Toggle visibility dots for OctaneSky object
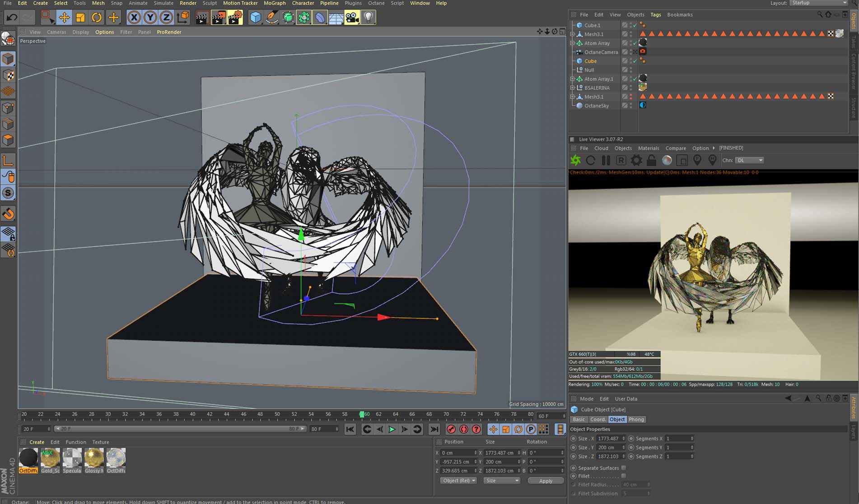Screen dimensions: 859x504 click(x=631, y=106)
